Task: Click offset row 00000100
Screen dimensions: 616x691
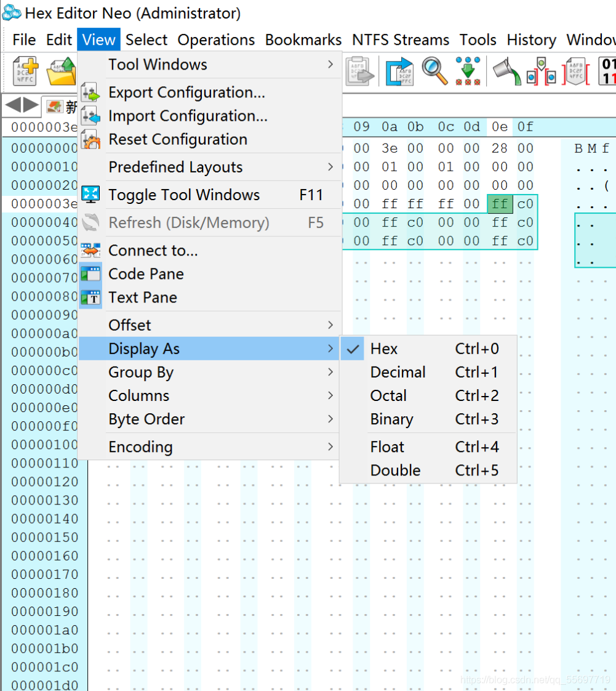Action: (x=44, y=445)
